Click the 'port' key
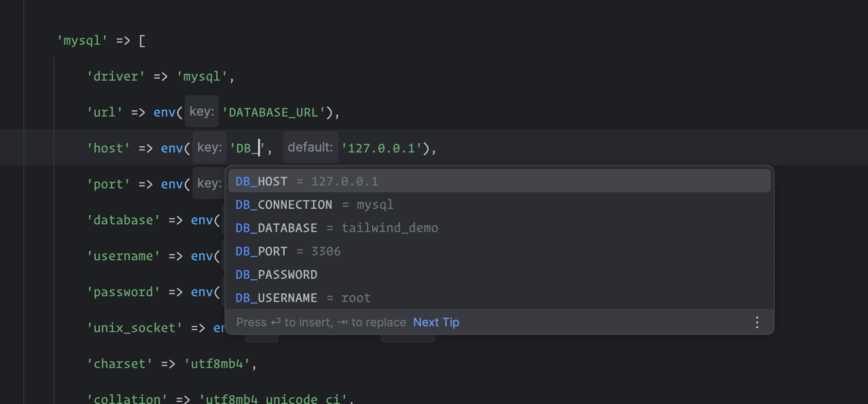The image size is (868, 404). (x=108, y=184)
